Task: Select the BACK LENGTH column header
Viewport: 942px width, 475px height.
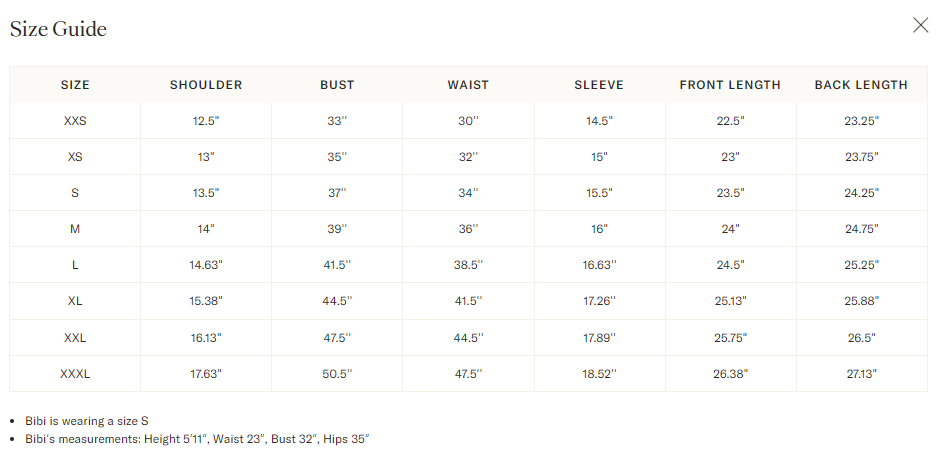Action: tap(861, 85)
